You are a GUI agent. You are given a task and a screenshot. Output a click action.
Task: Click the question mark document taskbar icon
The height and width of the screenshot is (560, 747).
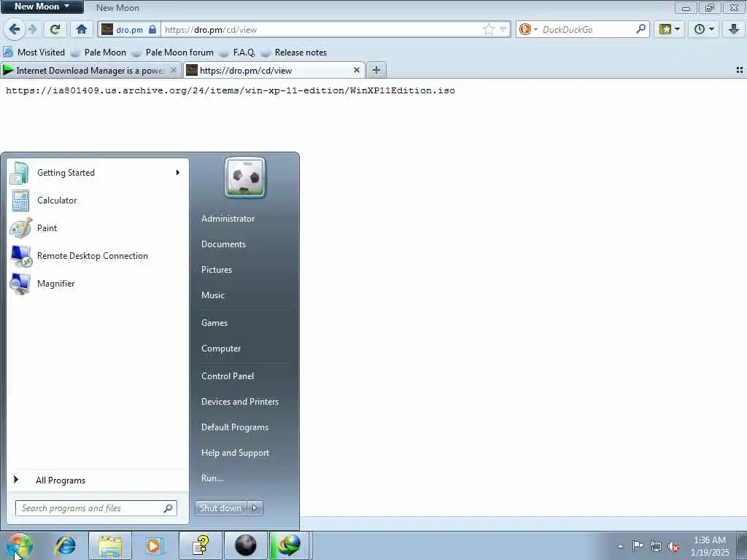click(201, 545)
